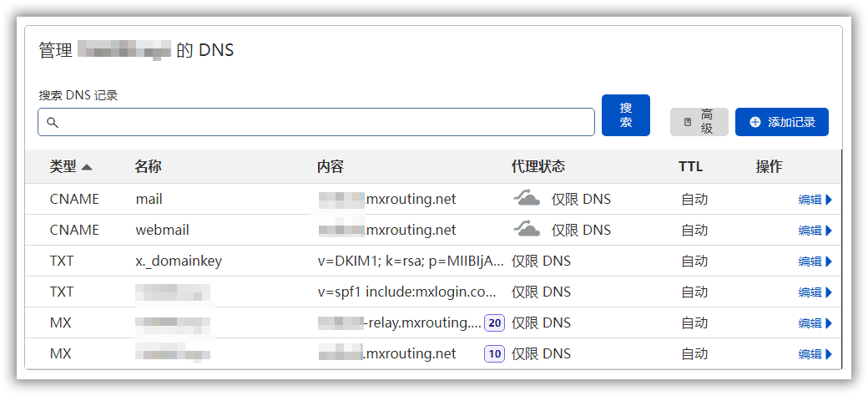Click the cloud icon in the webmail row
This screenshot has height=396, width=868.
(x=526, y=230)
